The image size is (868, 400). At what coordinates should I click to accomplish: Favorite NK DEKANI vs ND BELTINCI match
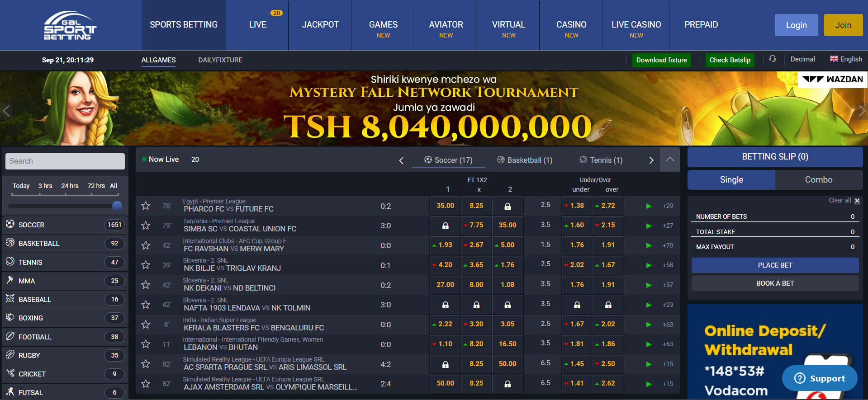[x=146, y=285]
